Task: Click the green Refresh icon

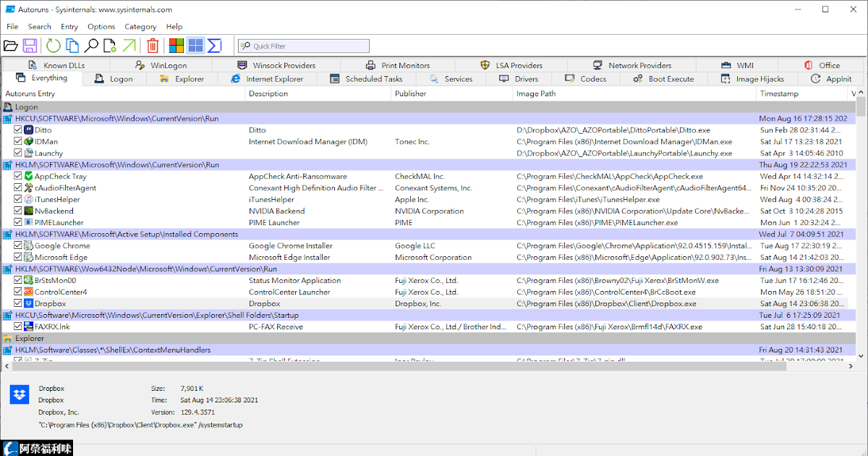Action: point(54,46)
